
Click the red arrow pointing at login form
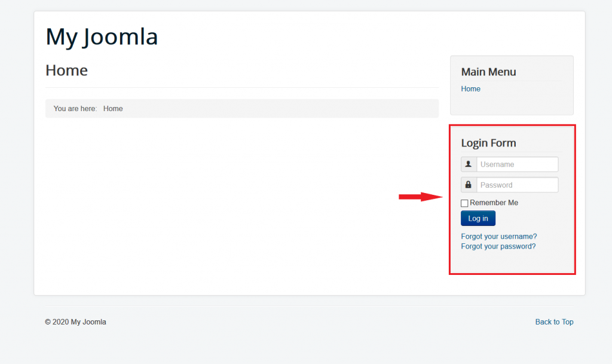tap(419, 197)
